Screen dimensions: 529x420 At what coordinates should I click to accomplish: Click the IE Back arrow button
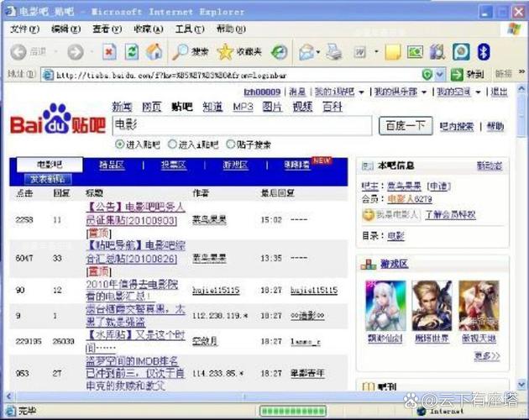[18, 52]
